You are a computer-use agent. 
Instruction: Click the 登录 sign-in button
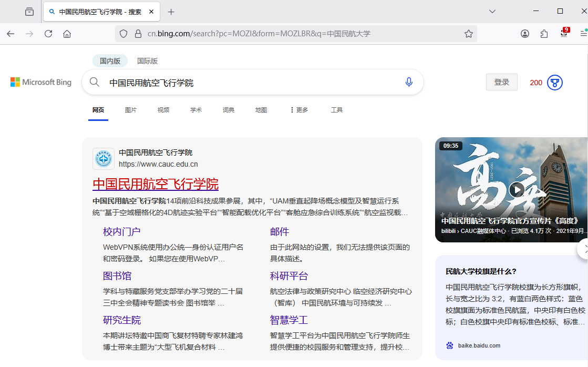click(501, 82)
